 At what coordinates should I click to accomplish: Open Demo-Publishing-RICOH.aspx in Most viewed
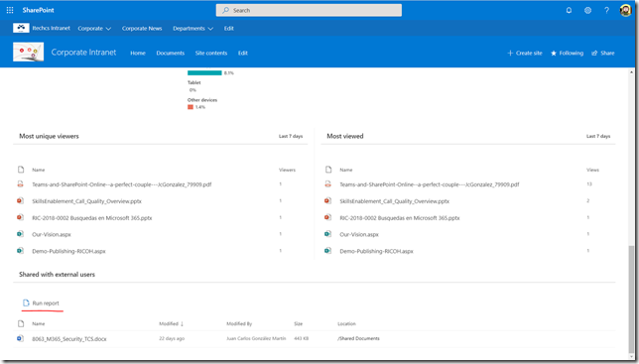click(x=377, y=251)
